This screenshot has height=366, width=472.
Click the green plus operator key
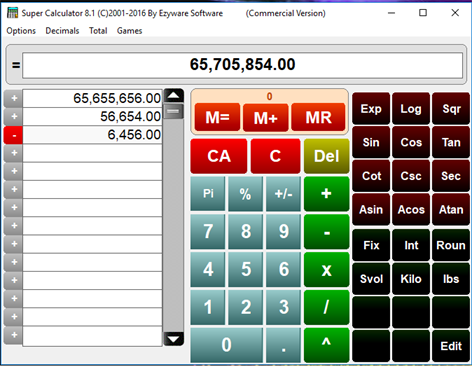[326, 193]
